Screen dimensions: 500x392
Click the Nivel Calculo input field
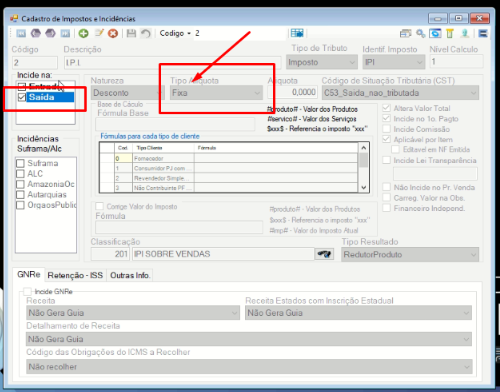click(456, 62)
